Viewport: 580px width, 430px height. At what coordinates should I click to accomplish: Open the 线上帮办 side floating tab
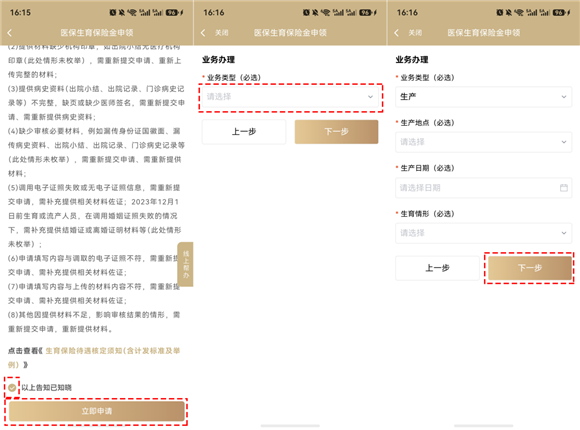click(x=186, y=264)
